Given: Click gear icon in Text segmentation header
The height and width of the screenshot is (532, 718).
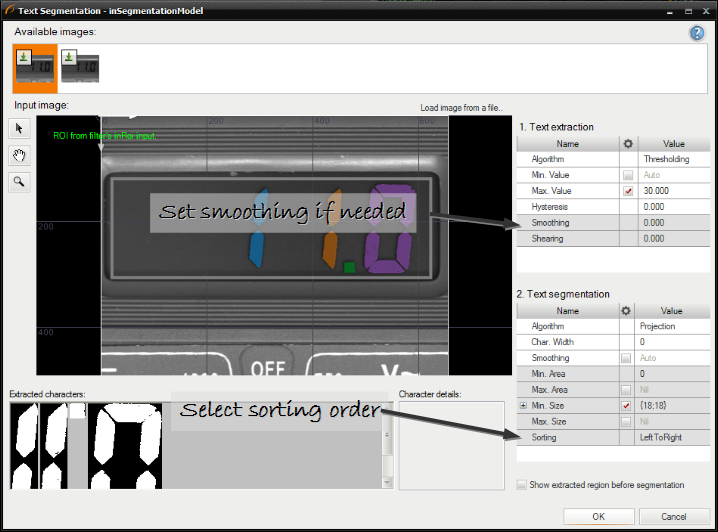Looking at the screenshot, I should 627,311.
